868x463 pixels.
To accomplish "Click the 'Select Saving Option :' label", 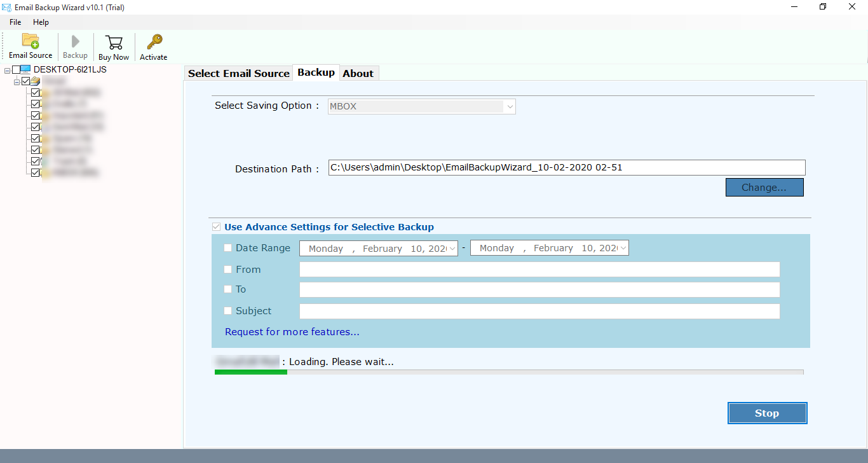I will point(267,106).
